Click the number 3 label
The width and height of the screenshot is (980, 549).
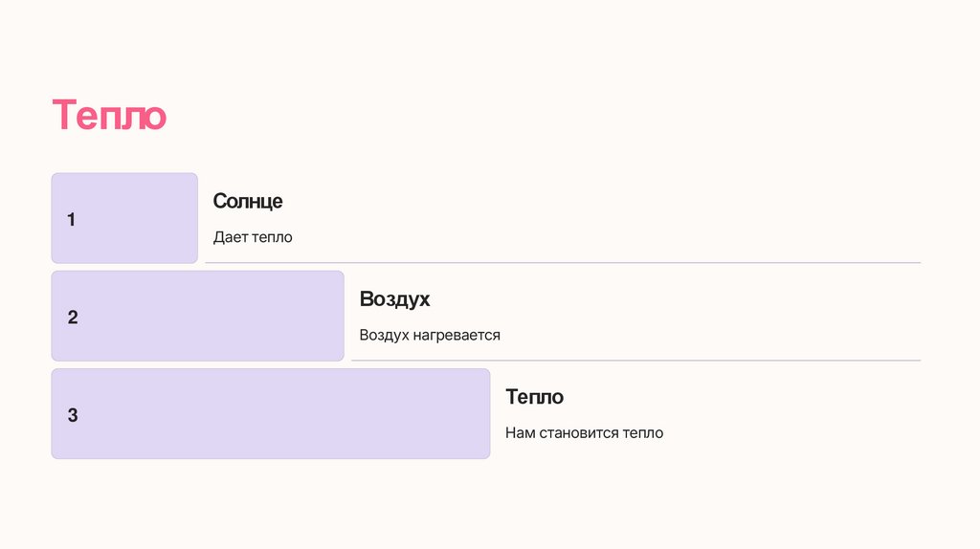[x=73, y=415]
